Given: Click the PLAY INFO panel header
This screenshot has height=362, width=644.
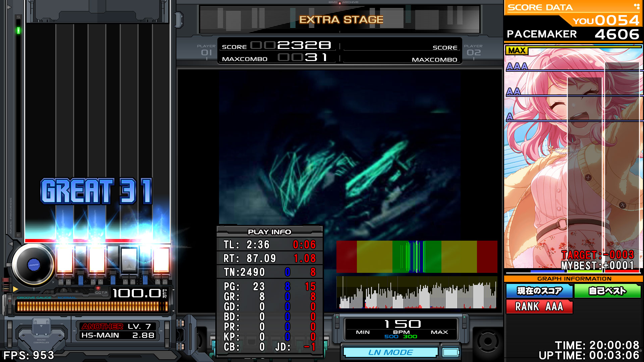Looking at the screenshot, I should pos(269,232).
